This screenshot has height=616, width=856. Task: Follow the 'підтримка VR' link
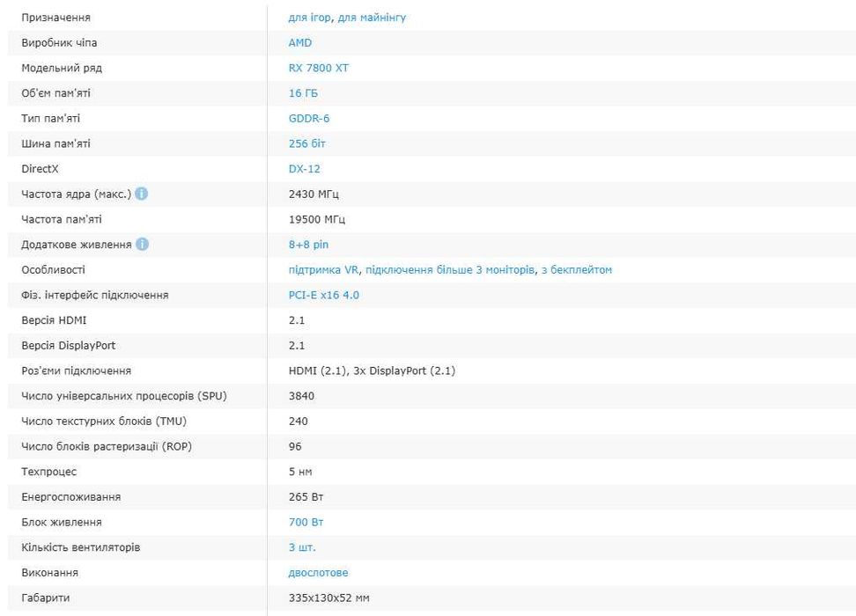pyautogui.click(x=324, y=269)
